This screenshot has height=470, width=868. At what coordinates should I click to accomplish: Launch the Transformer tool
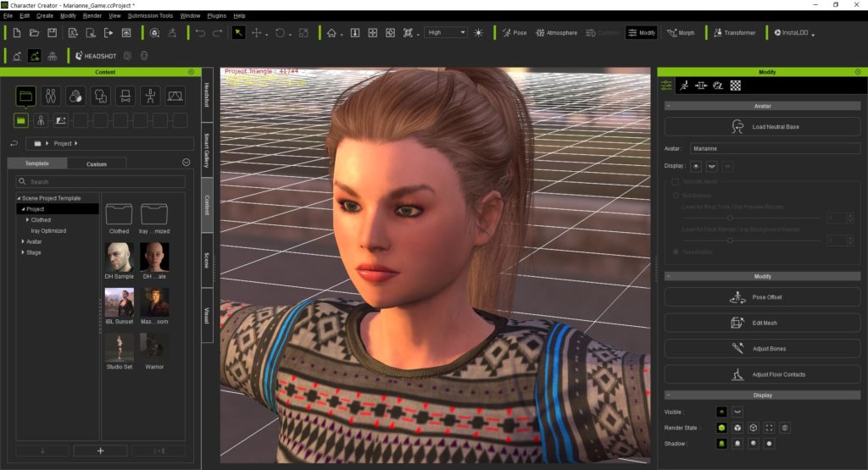point(735,33)
